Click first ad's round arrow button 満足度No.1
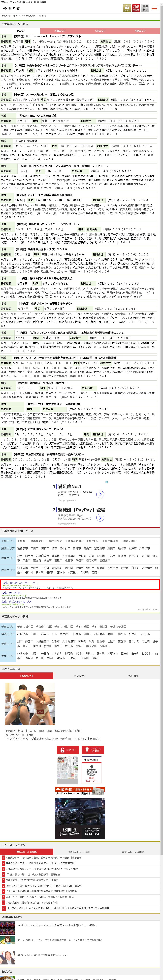The image size is (163, 980). (x=100, y=494)
